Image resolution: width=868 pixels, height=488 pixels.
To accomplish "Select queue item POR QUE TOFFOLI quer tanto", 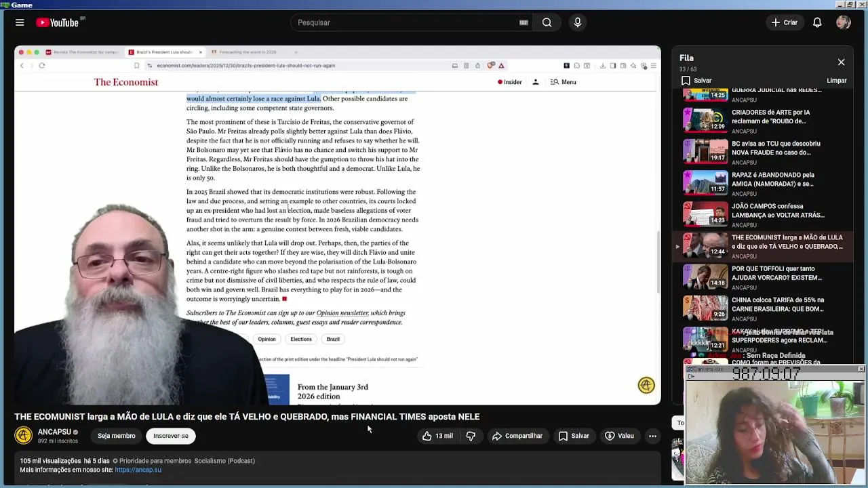I will click(764, 277).
